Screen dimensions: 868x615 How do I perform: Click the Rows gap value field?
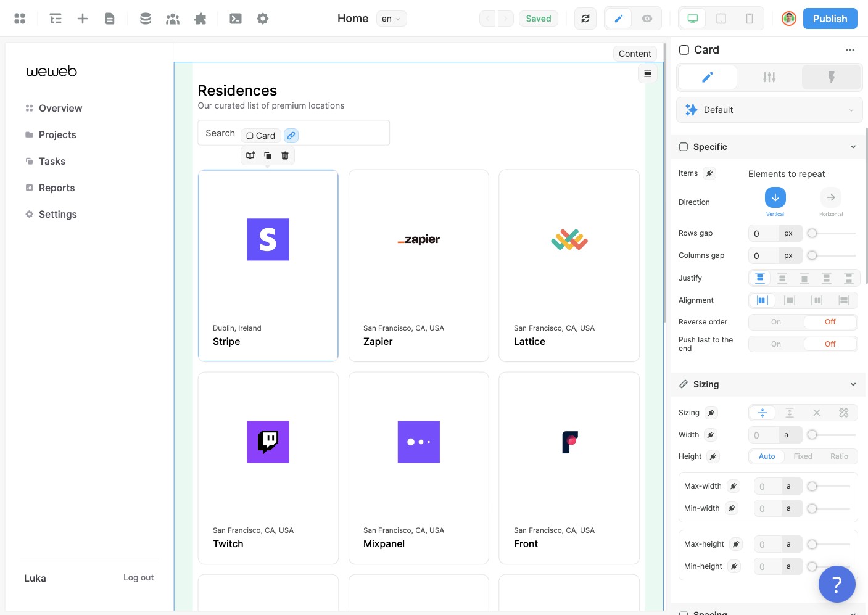(x=763, y=233)
